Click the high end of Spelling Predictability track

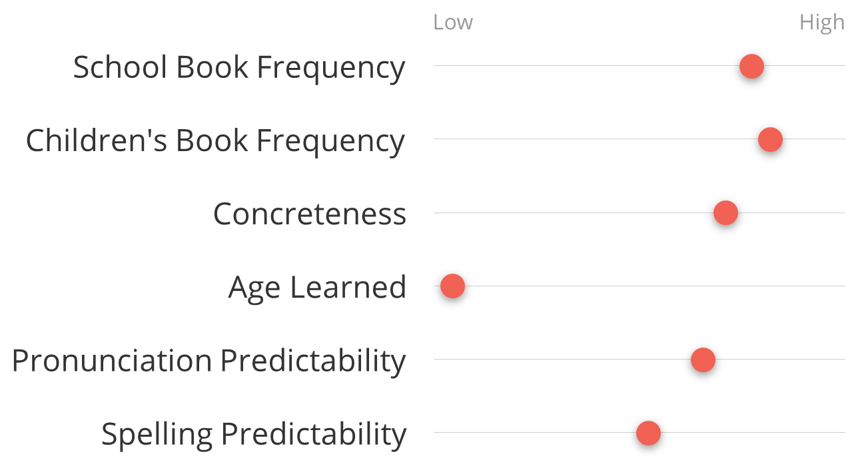click(841, 433)
